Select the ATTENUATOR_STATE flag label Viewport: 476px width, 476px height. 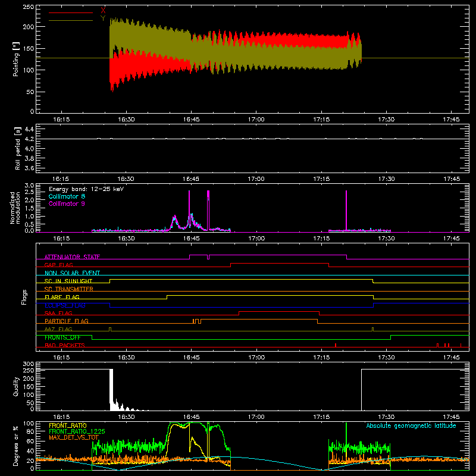[72, 257]
